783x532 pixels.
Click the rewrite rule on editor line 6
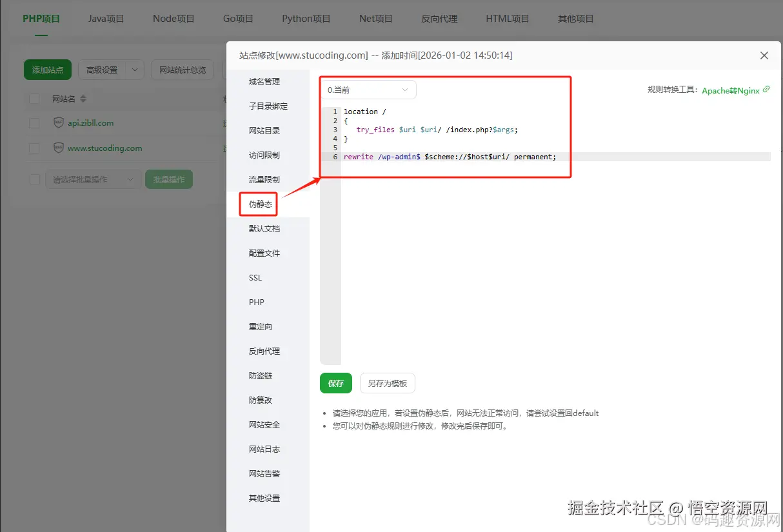[450, 157]
